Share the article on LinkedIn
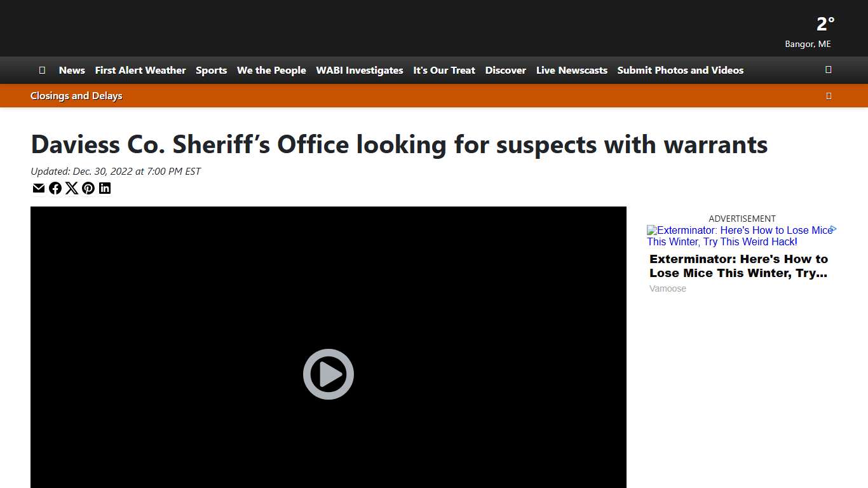Viewport: 868px width, 488px height. coord(105,188)
